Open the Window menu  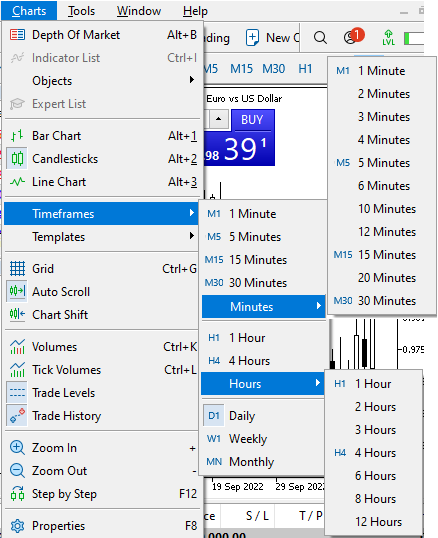pos(139,11)
